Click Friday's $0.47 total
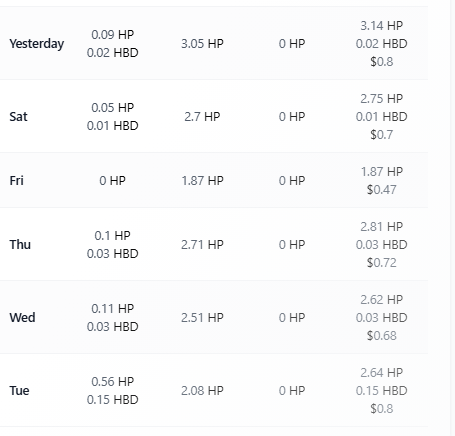This screenshot has width=455, height=436. pyautogui.click(x=382, y=190)
